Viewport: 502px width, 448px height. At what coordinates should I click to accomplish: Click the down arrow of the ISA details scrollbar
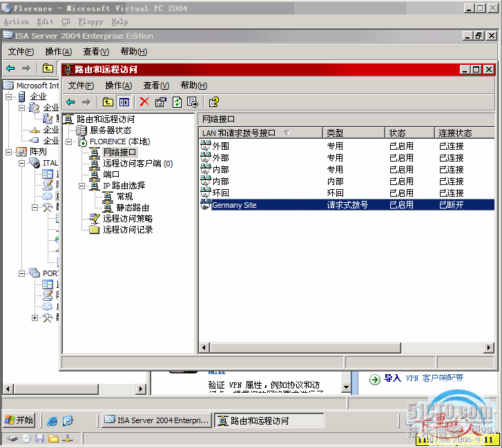(346, 387)
